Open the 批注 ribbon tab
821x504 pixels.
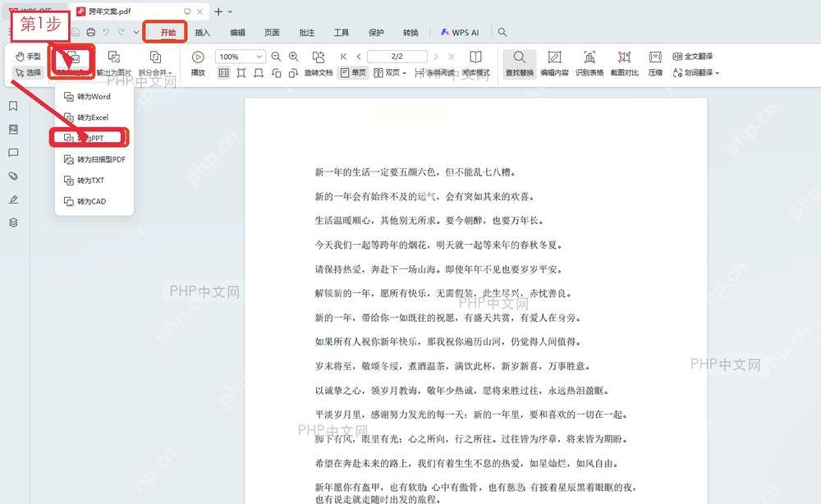307,33
